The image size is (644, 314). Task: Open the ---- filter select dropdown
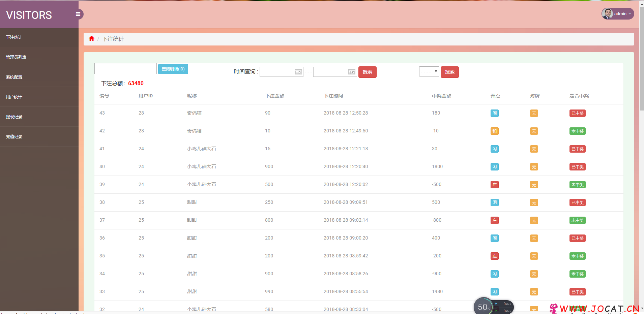(429, 71)
